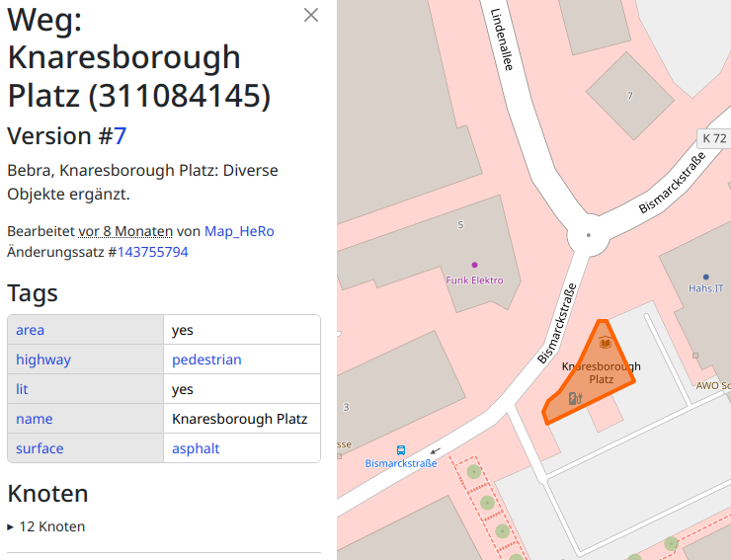Screen dimensions: 731x560
Task: Open the lit tag key link
Action: (x=22, y=389)
